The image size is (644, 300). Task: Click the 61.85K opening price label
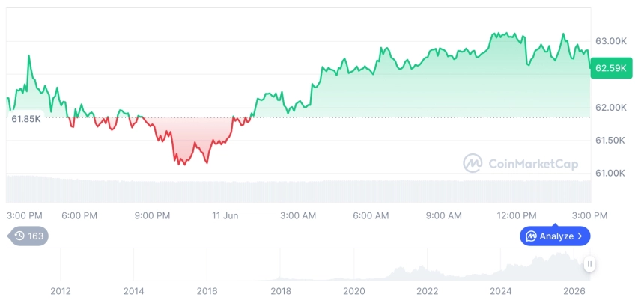tap(26, 120)
